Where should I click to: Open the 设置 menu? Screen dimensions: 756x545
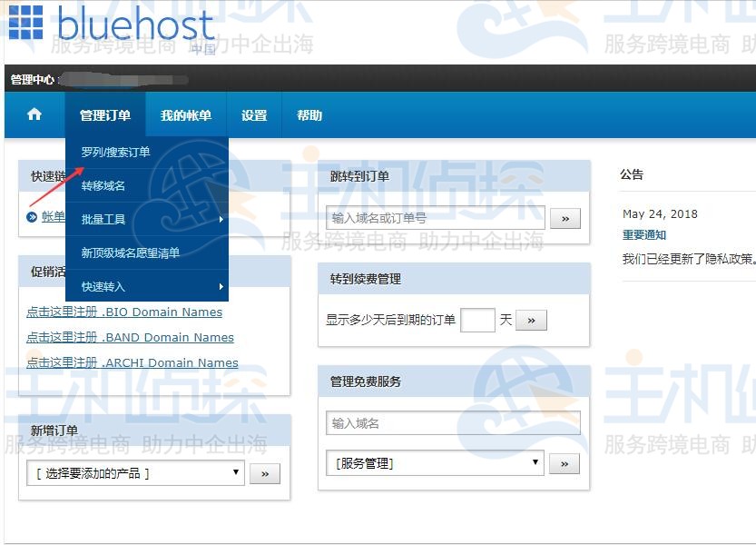point(253,114)
